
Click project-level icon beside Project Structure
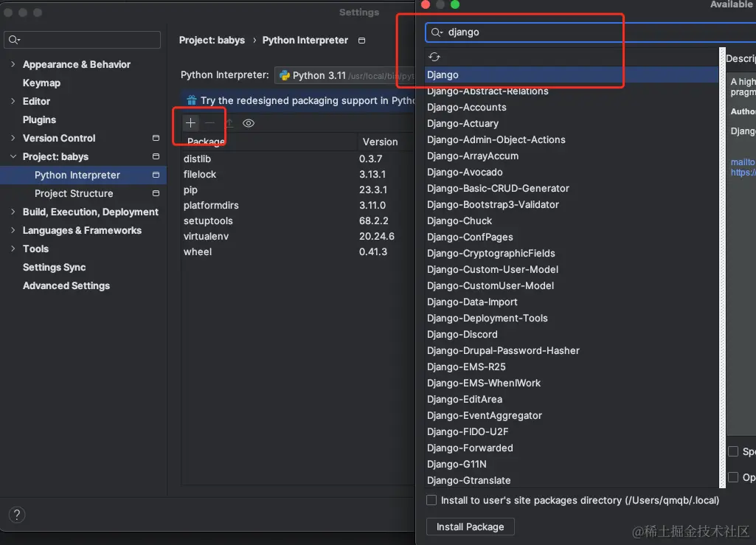click(x=156, y=193)
